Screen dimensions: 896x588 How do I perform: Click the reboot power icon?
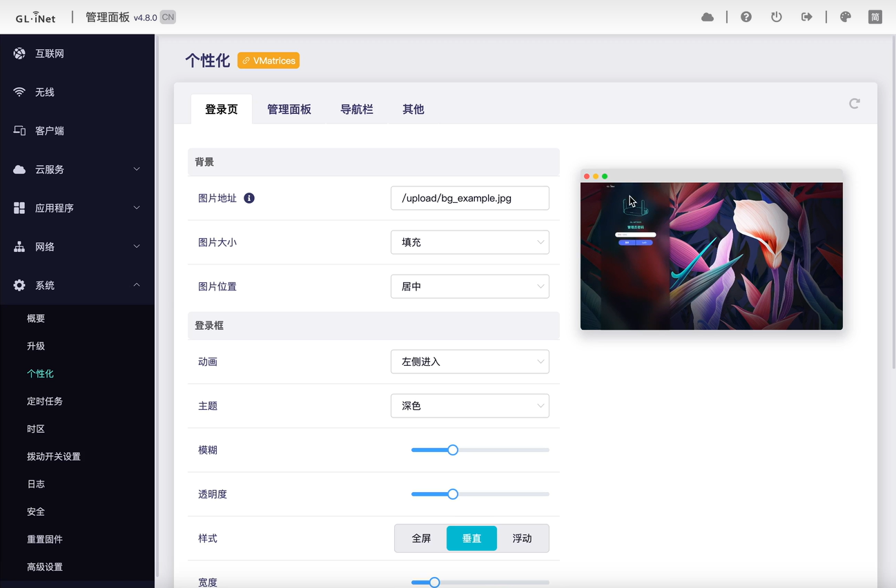777,16
